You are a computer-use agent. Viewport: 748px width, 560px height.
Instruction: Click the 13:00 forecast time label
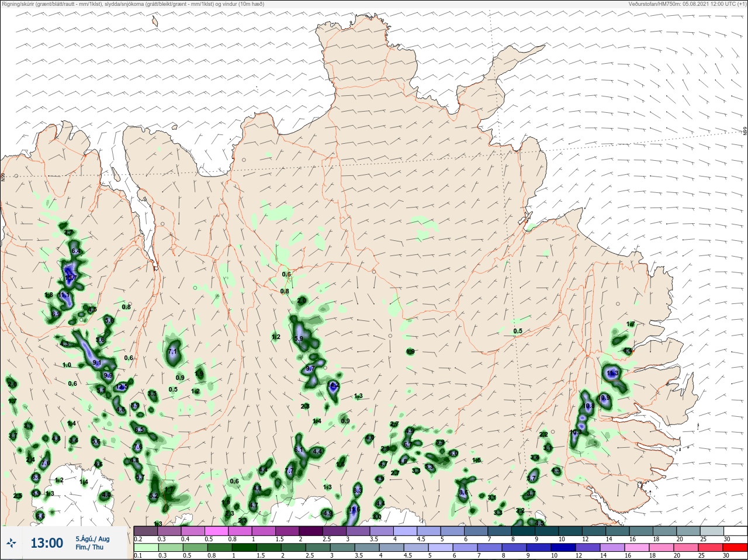pyautogui.click(x=47, y=543)
